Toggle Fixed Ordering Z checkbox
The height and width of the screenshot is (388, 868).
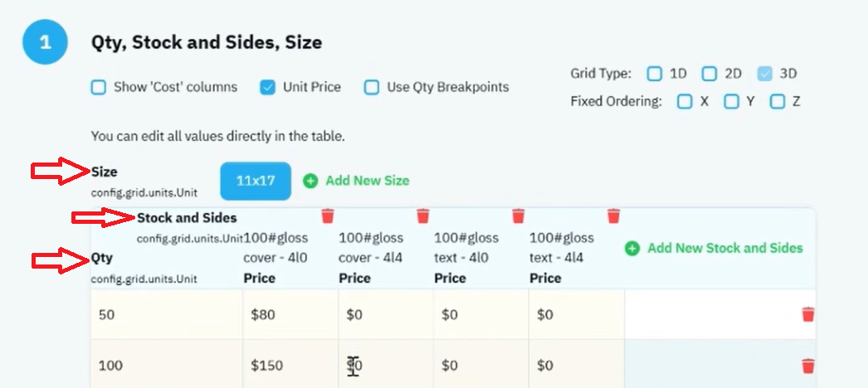778,102
